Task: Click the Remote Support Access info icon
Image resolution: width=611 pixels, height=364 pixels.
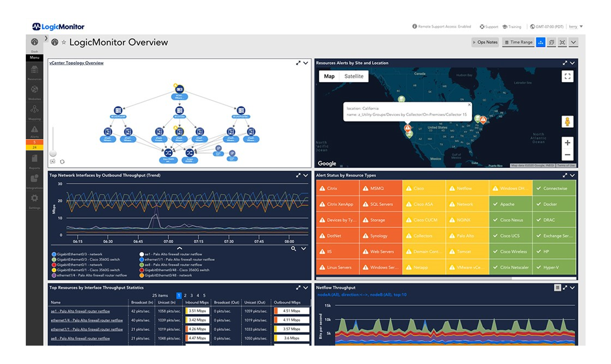Action: [x=415, y=26]
